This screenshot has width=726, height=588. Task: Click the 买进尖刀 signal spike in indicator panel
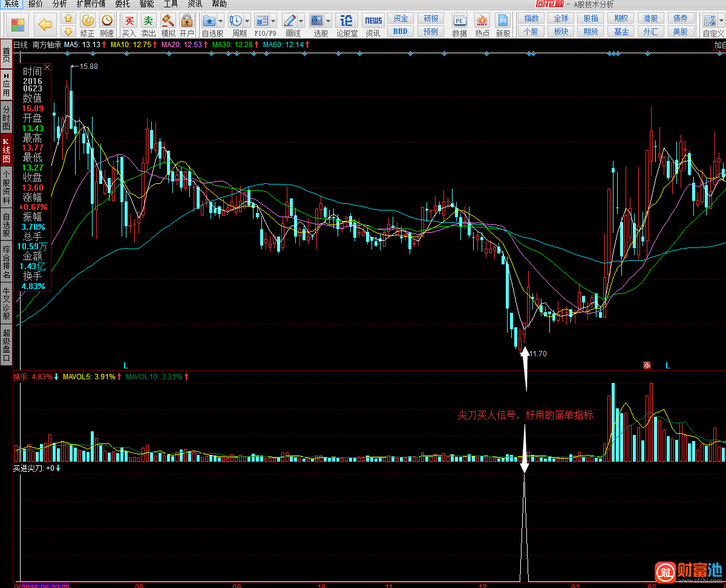(x=524, y=526)
